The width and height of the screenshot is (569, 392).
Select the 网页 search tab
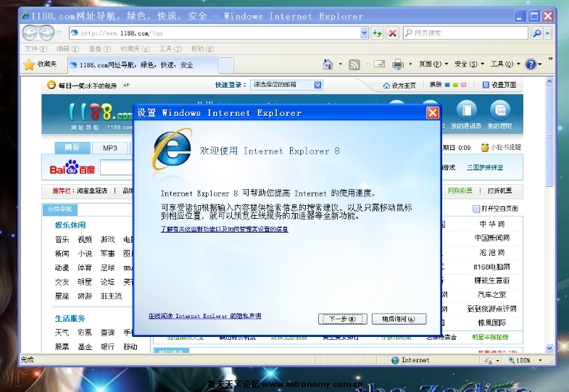click(72, 148)
